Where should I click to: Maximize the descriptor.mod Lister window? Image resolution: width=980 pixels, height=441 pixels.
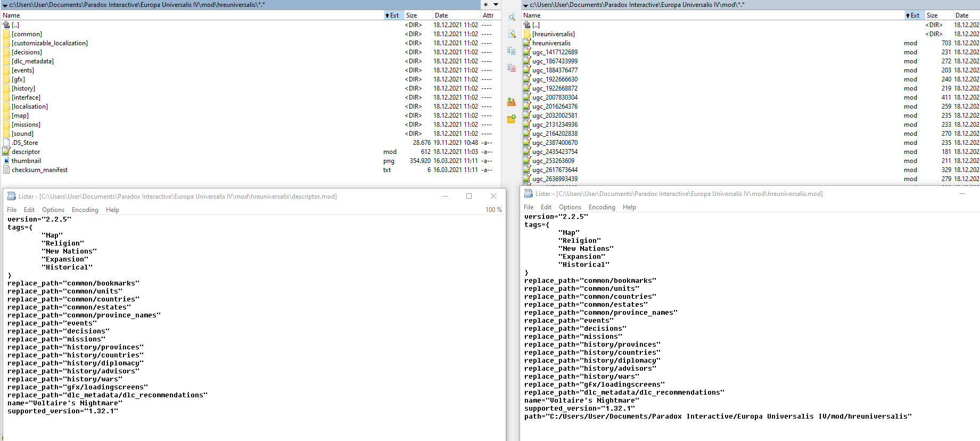pos(469,196)
